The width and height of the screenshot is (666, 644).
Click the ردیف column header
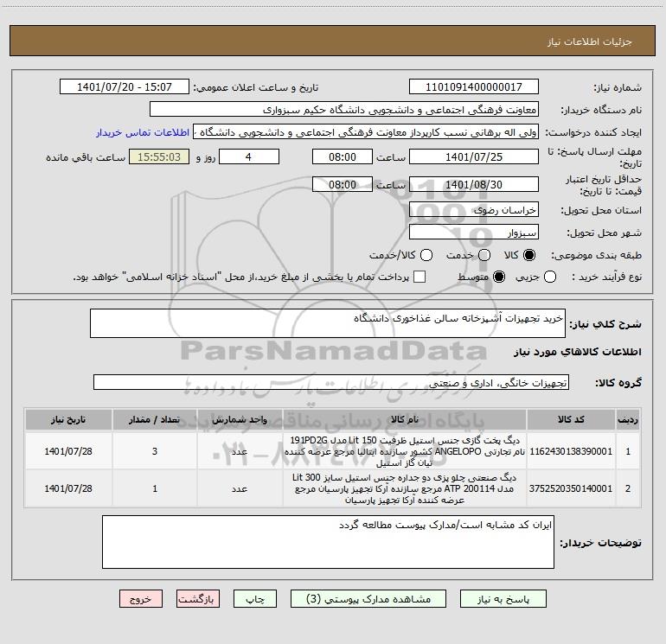pyautogui.click(x=628, y=419)
